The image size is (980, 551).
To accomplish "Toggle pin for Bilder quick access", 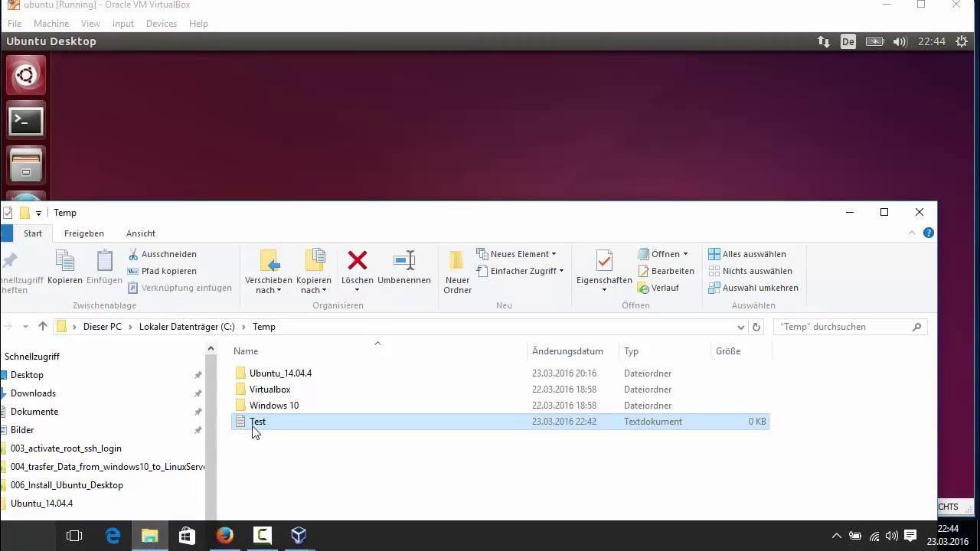I will [x=198, y=430].
